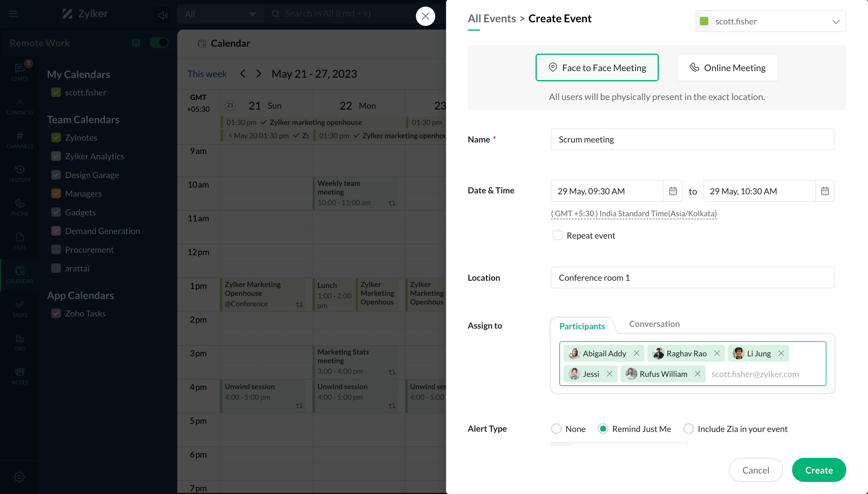Open the end date calendar picker
Image resolution: width=868 pixels, height=494 pixels.
tap(825, 191)
